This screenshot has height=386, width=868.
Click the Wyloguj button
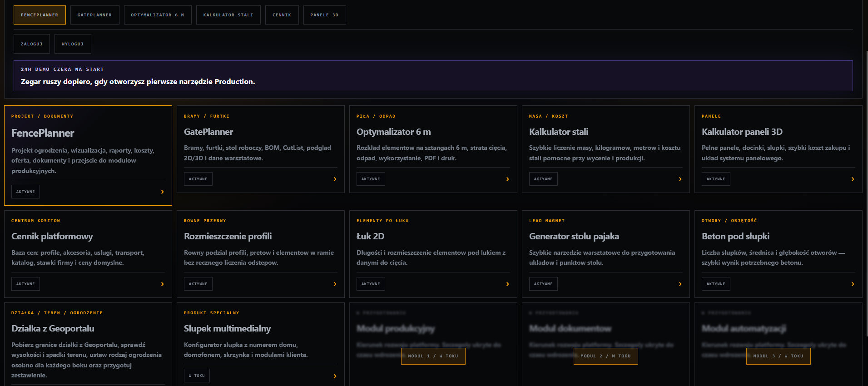(73, 44)
